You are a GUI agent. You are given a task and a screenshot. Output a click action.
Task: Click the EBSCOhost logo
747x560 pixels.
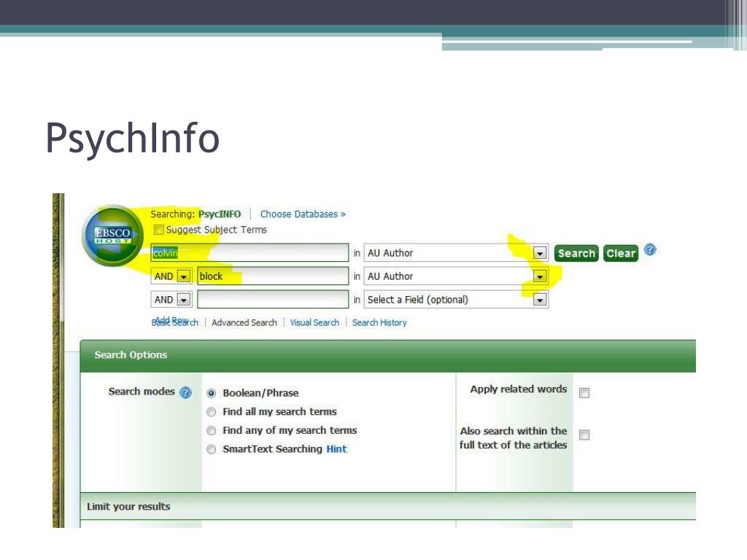113,236
